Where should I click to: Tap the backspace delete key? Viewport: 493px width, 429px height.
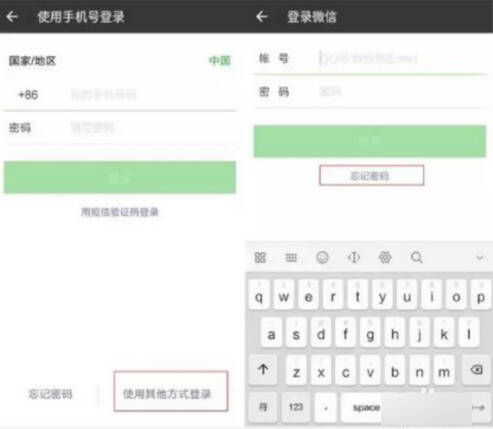pyautogui.click(x=476, y=370)
